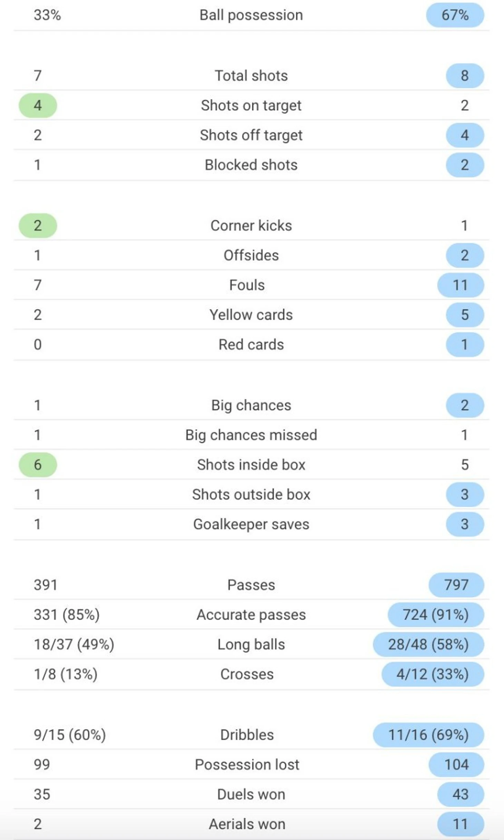Click the Possession lost 104 badge
This screenshot has height=840, width=504.
click(x=456, y=765)
